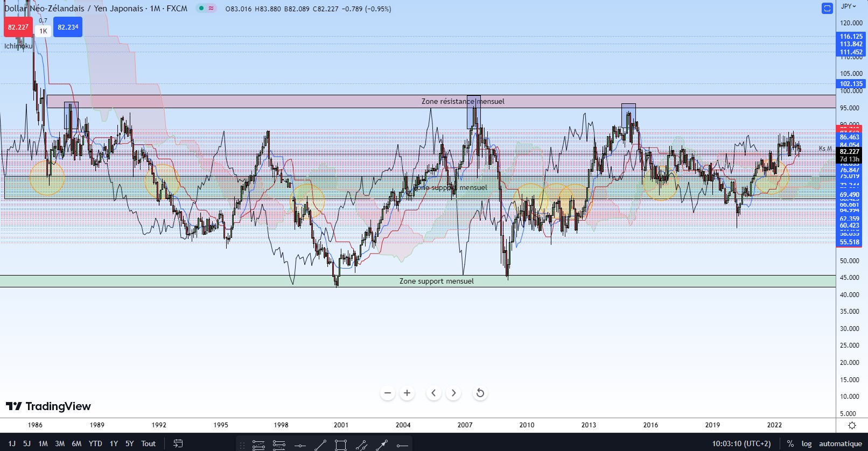Select the 6M time range

(x=76, y=443)
